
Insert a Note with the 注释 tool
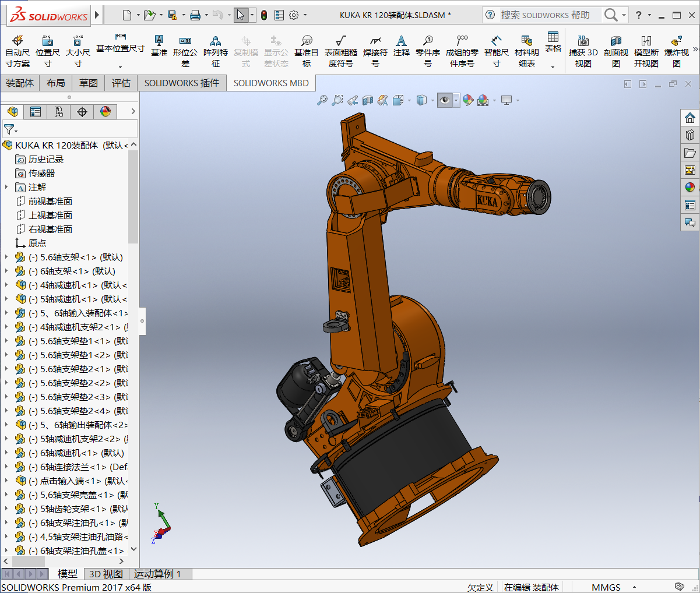pyautogui.click(x=402, y=45)
